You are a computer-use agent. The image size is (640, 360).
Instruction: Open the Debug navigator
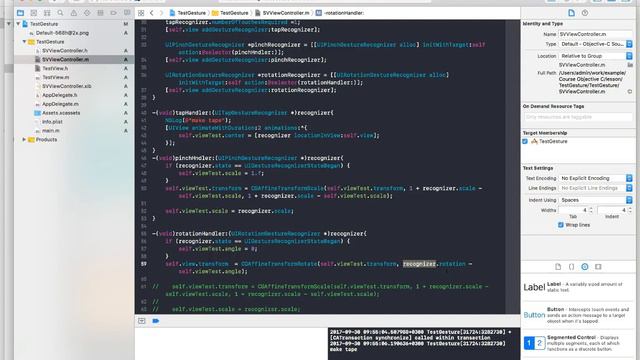tap(100, 13)
